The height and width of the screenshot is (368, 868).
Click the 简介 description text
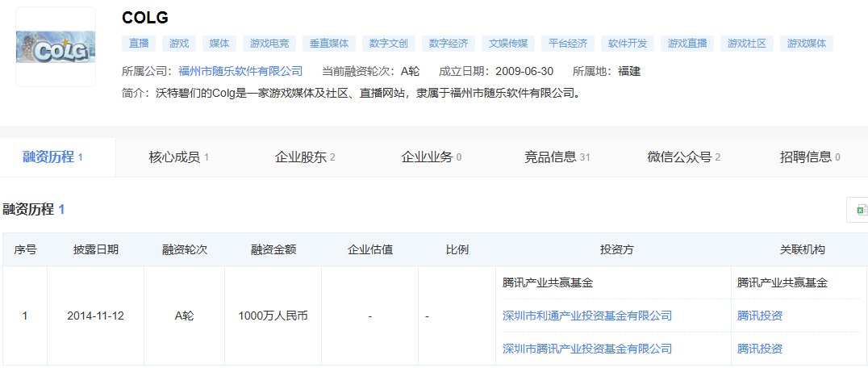point(352,93)
